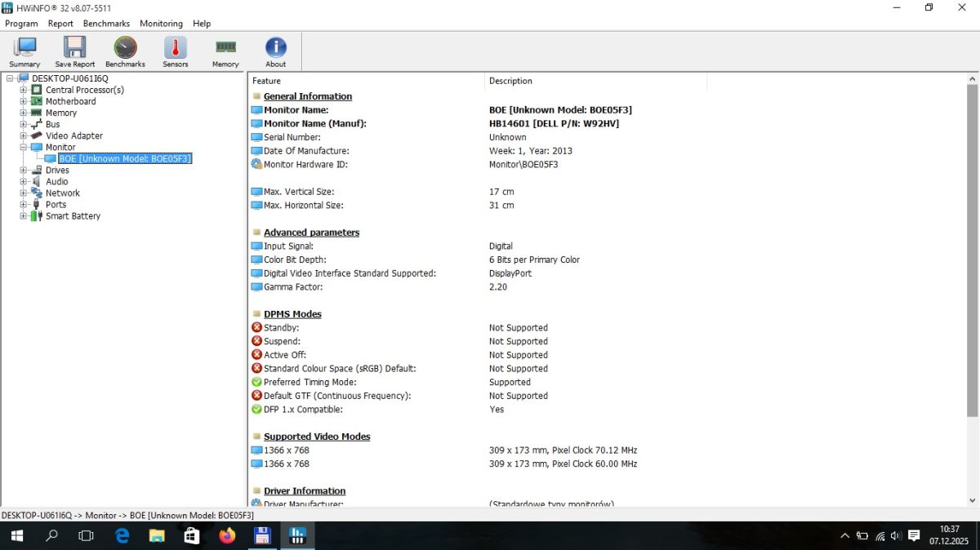Open the Sensors thermometer icon
Image resolution: width=980 pixels, height=550 pixels.
[175, 52]
